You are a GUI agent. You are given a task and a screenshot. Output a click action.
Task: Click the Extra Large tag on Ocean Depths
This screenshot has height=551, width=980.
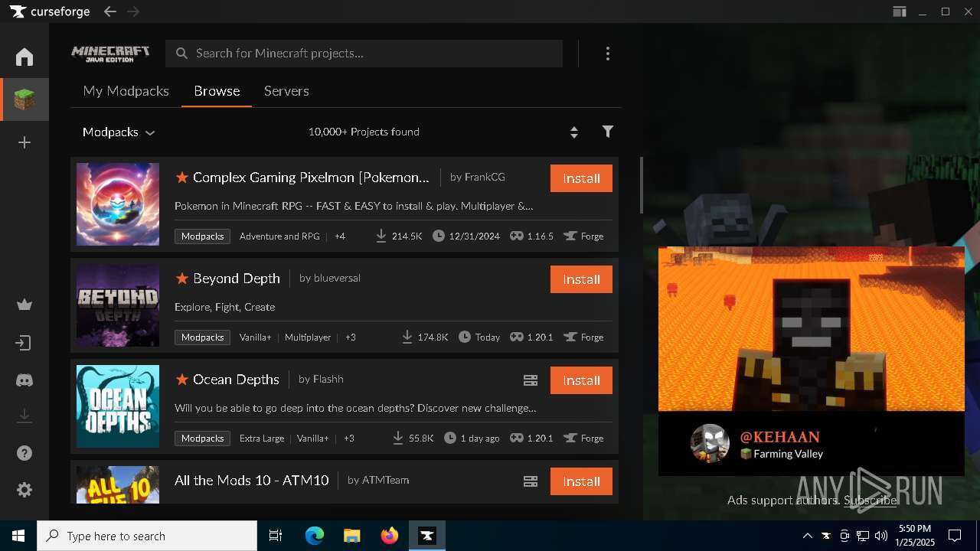pos(262,439)
